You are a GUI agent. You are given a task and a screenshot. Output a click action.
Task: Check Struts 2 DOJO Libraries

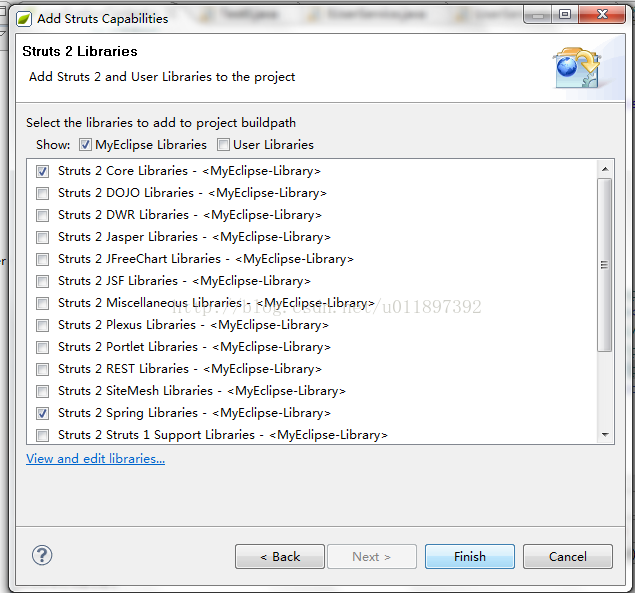[43, 193]
